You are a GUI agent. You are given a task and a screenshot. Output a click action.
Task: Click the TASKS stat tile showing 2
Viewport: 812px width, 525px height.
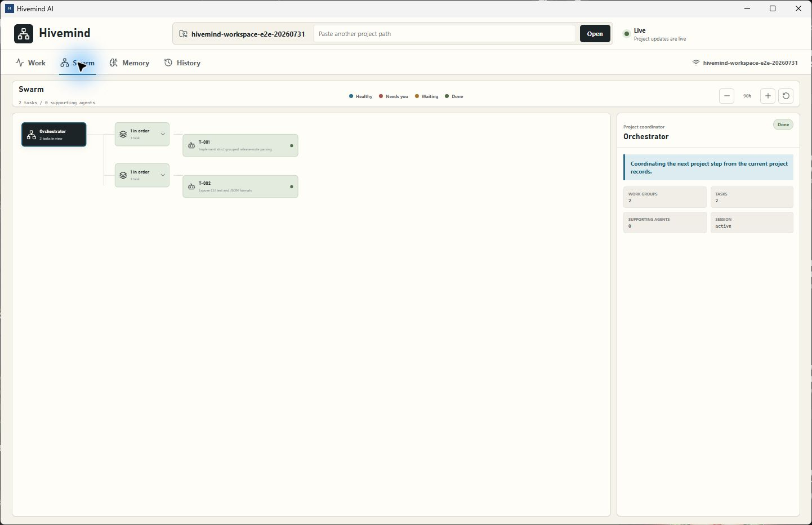752,197
